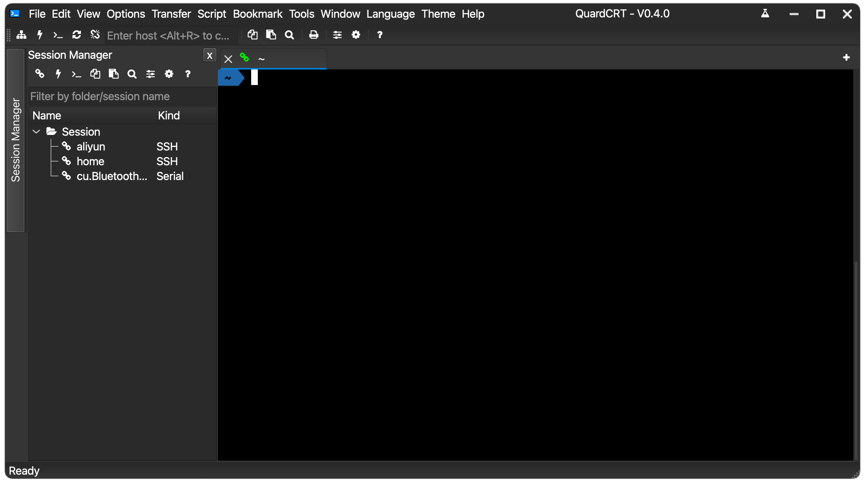Toggle the vertical Session Manager side tab
The image size is (868, 485).
click(16, 140)
